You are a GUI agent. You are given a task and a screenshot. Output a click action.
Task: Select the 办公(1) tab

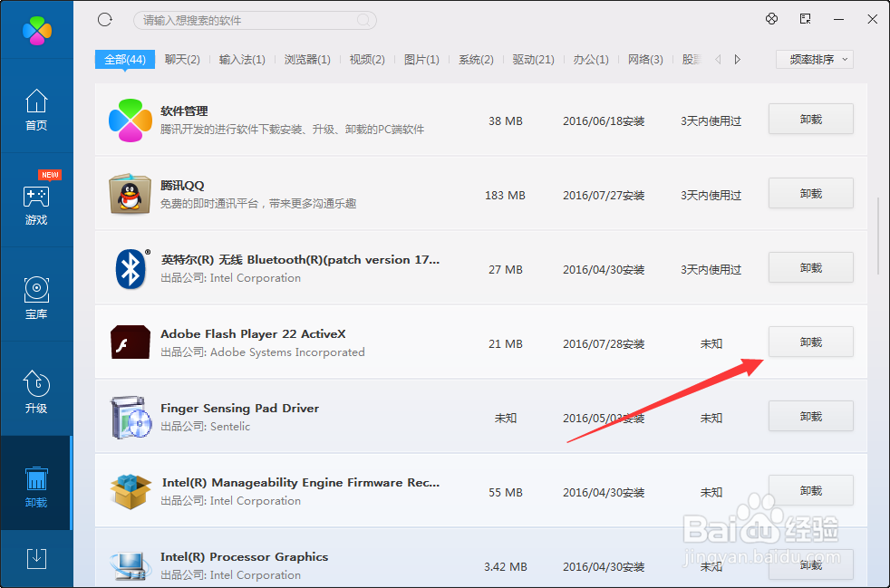click(x=591, y=59)
